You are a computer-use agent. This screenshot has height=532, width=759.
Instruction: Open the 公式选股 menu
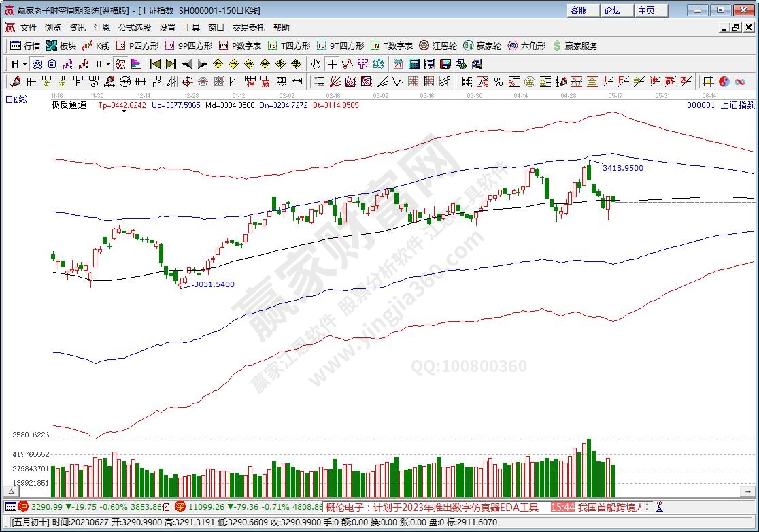pos(135,28)
